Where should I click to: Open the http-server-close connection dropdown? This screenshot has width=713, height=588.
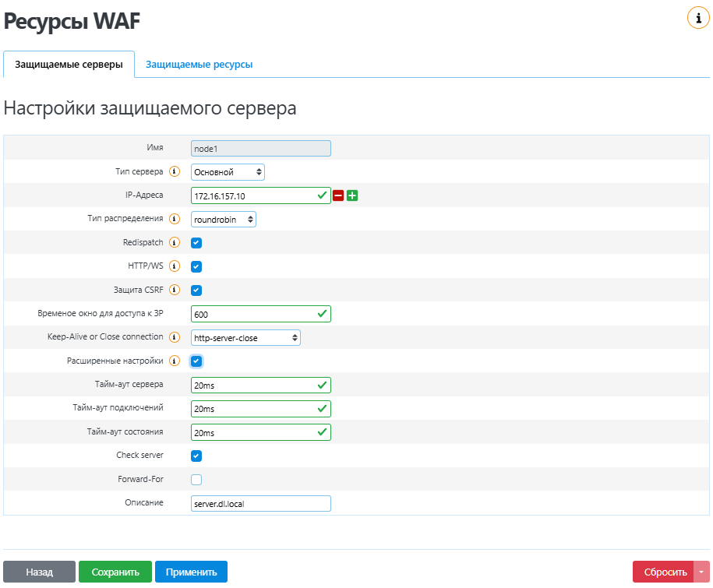pyautogui.click(x=245, y=338)
